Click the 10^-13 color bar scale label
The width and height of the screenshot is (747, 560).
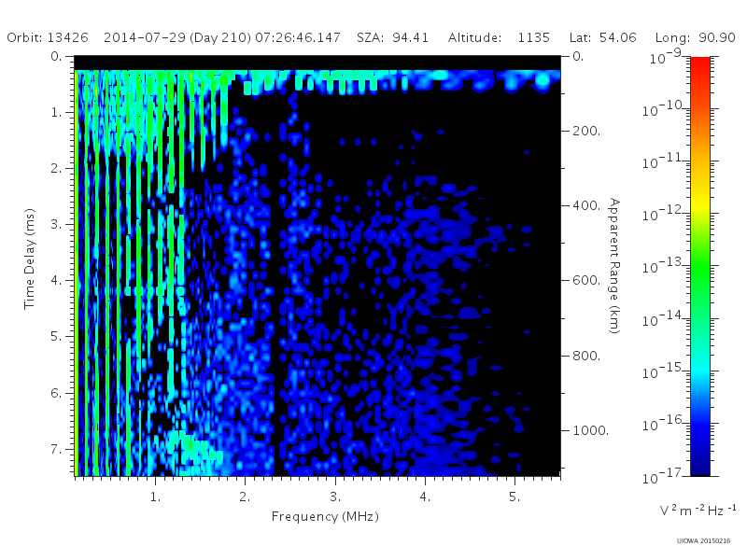click(x=664, y=266)
